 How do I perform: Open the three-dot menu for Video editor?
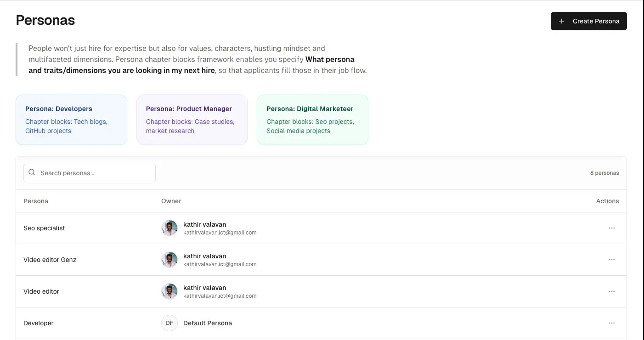611,291
